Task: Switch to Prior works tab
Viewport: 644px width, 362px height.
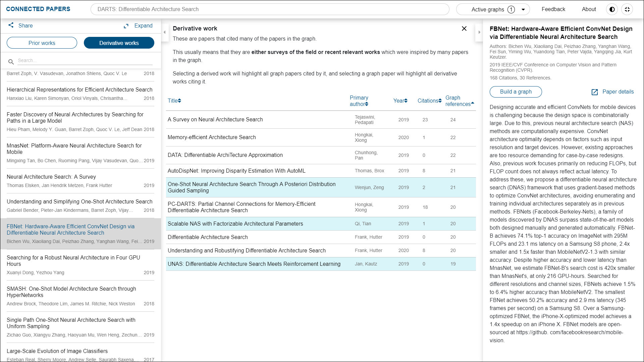Action: click(42, 43)
